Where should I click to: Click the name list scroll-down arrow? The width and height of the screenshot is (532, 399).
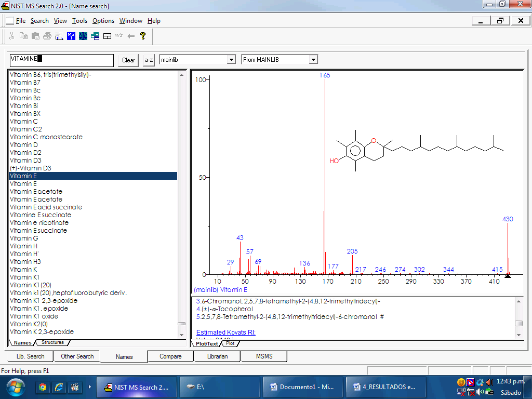pos(181,335)
